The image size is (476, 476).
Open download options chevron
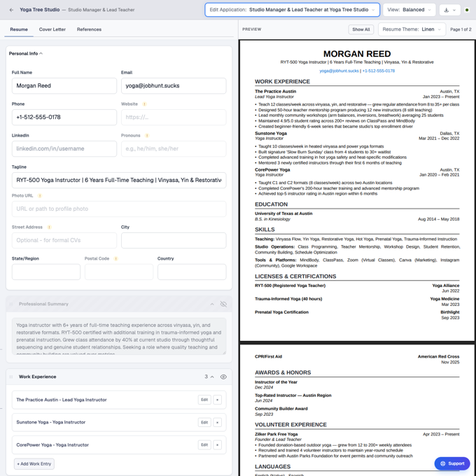[454, 10]
